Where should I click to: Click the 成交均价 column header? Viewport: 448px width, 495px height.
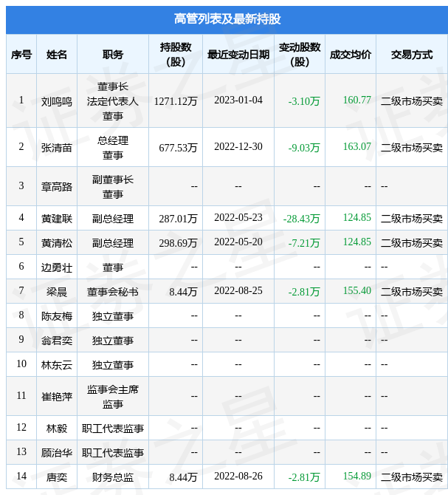[351, 55]
